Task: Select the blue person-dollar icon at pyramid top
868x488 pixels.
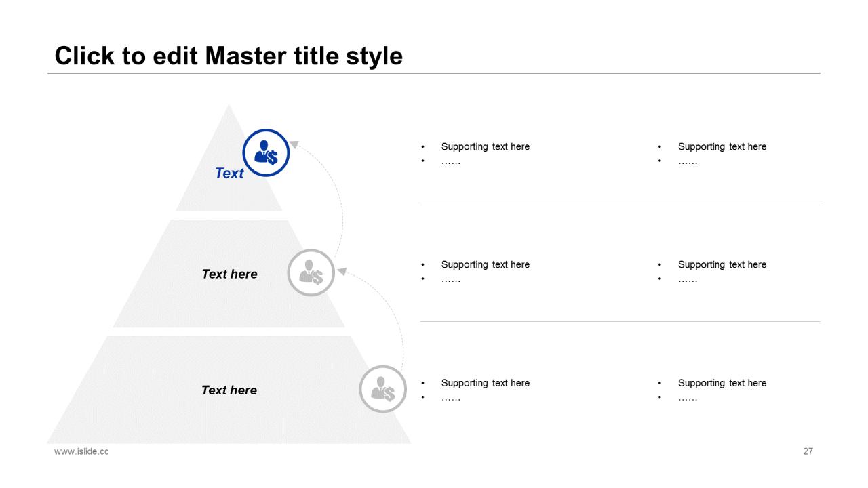Action: [x=266, y=153]
